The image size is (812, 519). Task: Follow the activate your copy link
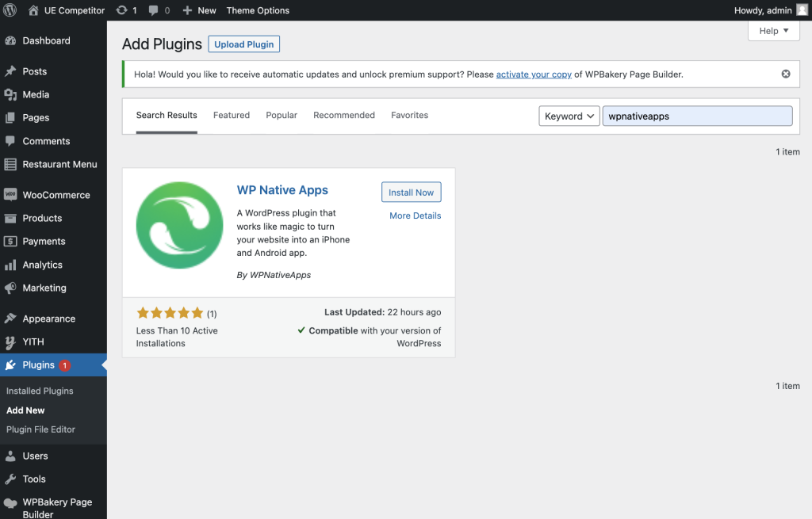coord(534,74)
